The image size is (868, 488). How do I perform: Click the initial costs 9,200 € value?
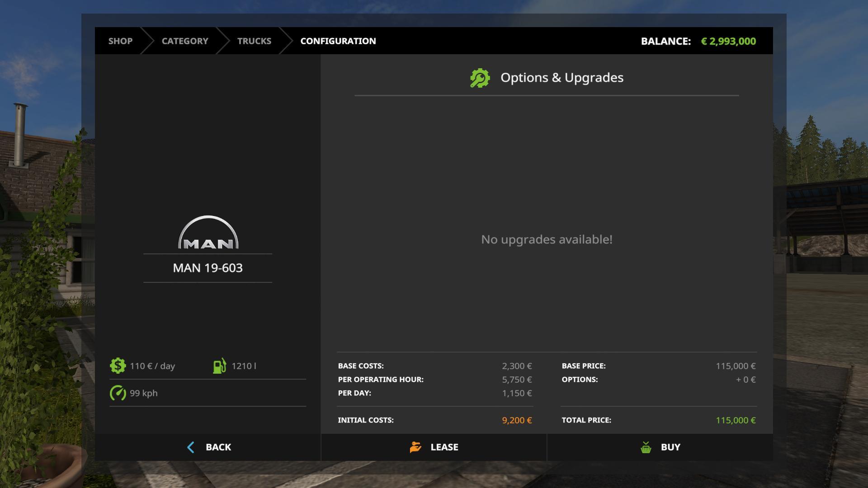[x=516, y=420]
